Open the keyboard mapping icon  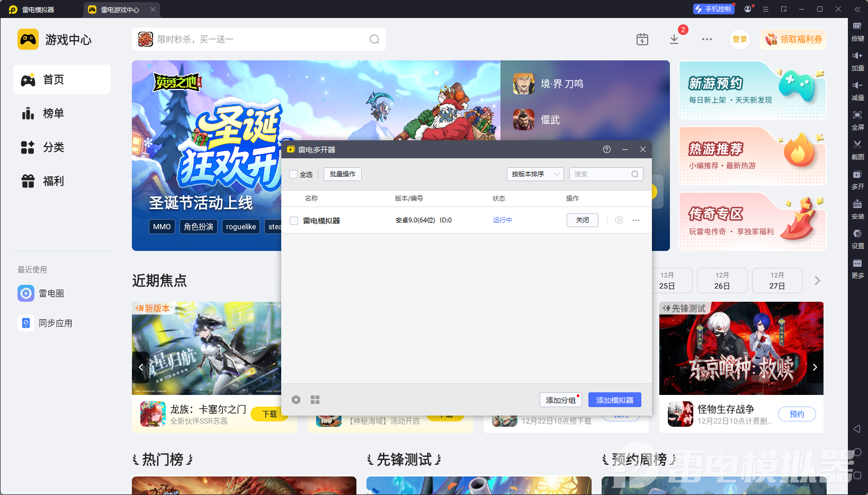coord(857,26)
